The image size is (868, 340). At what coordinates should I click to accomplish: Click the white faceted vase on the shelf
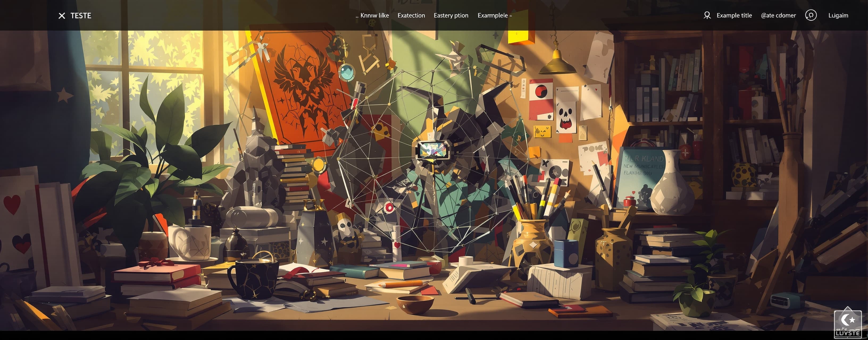672,184
